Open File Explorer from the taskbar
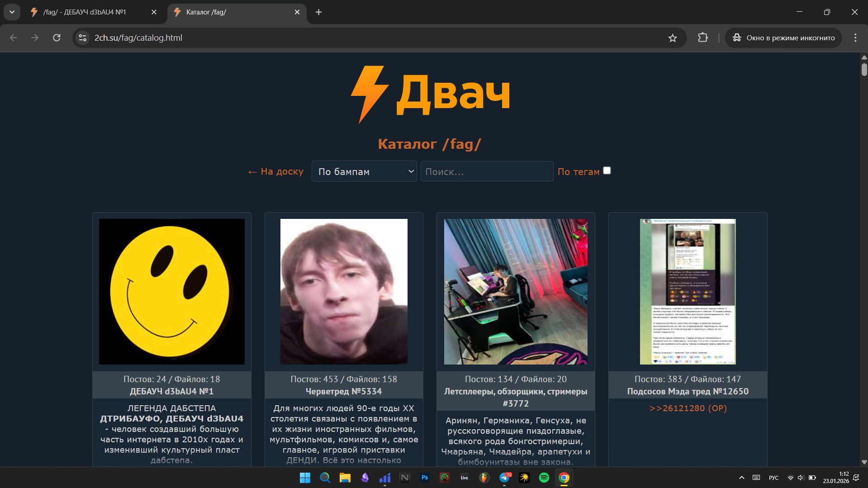Image resolution: width=868 pixels, height=488 pixels. (x=345, y=478)
